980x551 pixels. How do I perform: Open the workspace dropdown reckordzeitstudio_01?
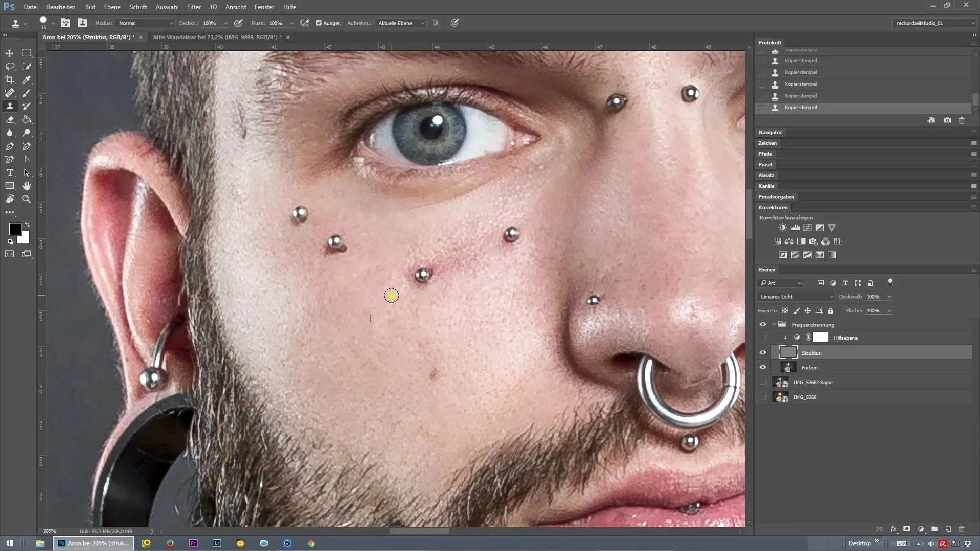tap(934, 23)
